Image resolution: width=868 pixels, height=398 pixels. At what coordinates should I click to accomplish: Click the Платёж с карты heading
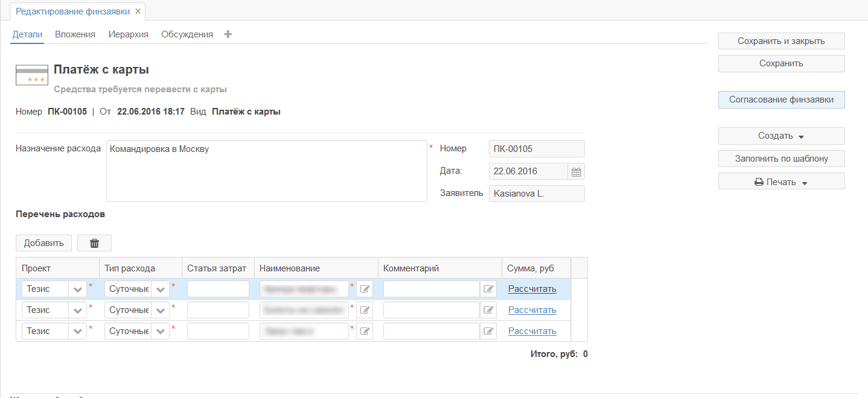pyautogui.click(x=101, y=70)
